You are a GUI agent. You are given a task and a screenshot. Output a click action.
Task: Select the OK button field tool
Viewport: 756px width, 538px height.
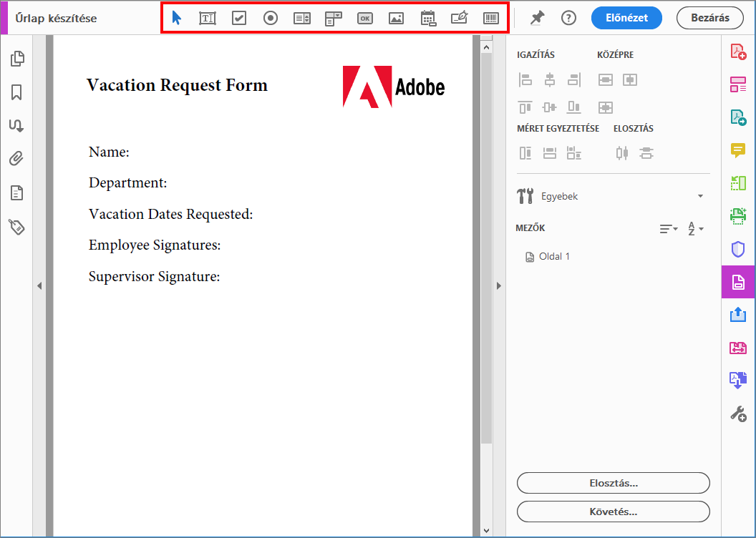(364, 18)
